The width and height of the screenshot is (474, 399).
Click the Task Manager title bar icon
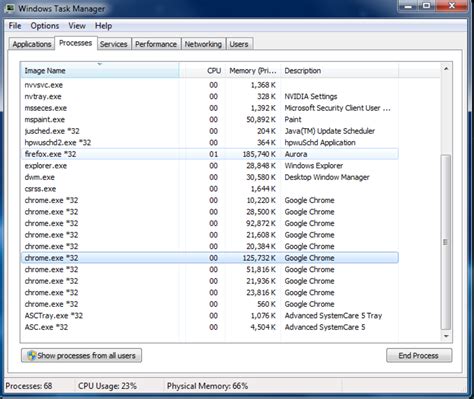point(10,8)
